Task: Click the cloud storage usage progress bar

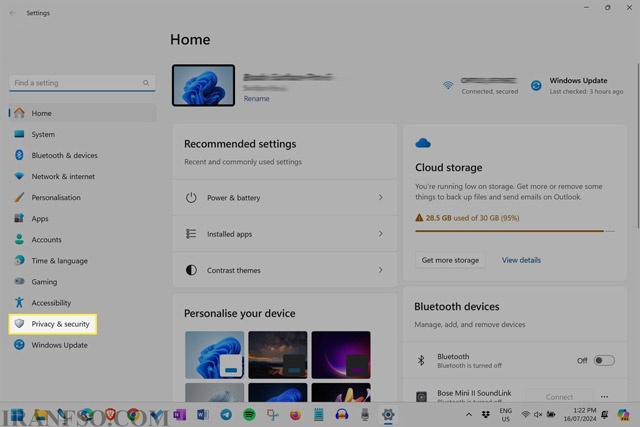Action: 515,231
